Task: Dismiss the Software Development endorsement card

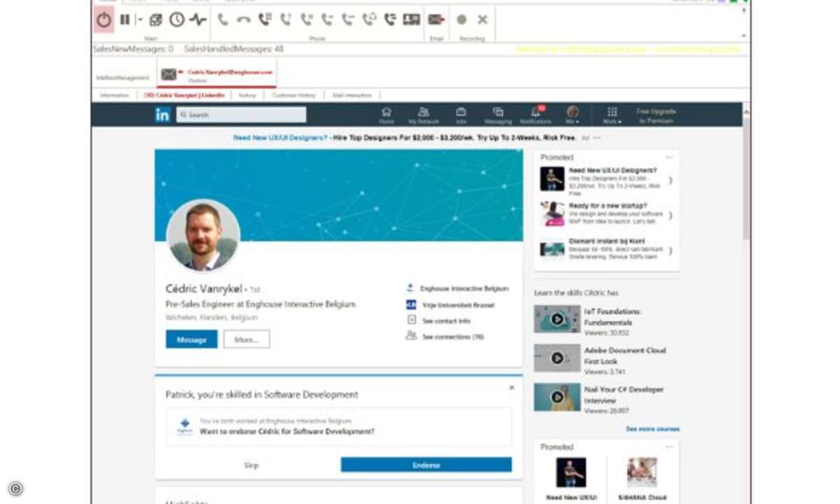Action: coord(512,387)
